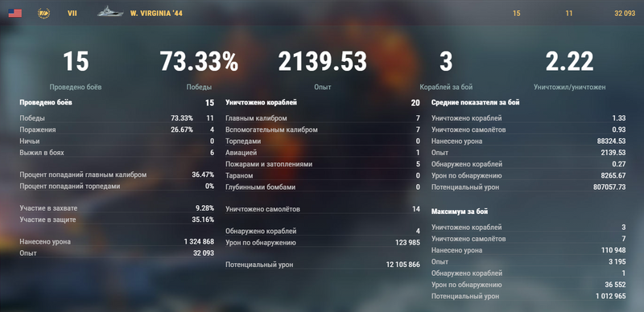The image size is (644, 312).
Task: Select the 'Проведено боёв' section heading
Action: click(x=46, y=103)
